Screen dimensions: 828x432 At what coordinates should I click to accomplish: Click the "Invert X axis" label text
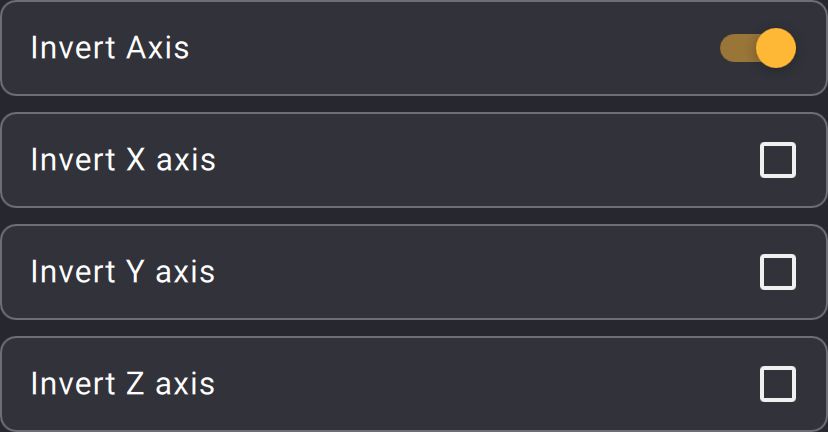click(123, 160)
